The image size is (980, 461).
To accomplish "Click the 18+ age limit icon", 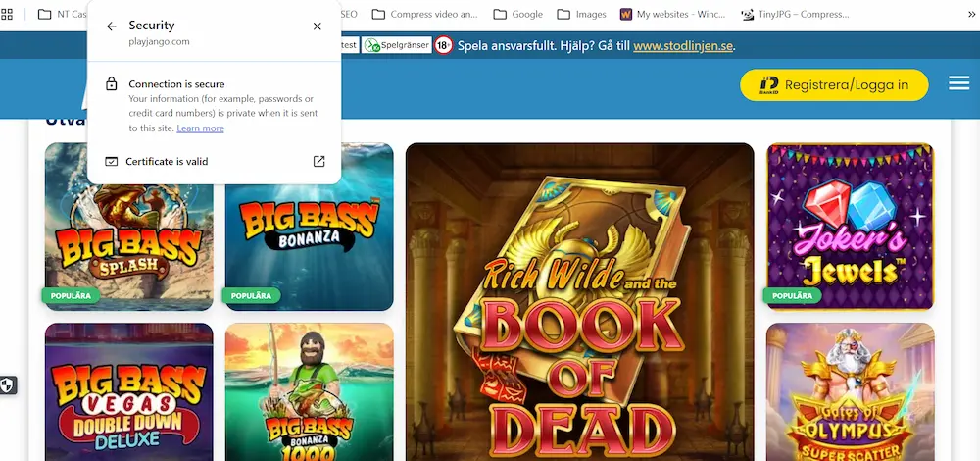I will 443,45.
